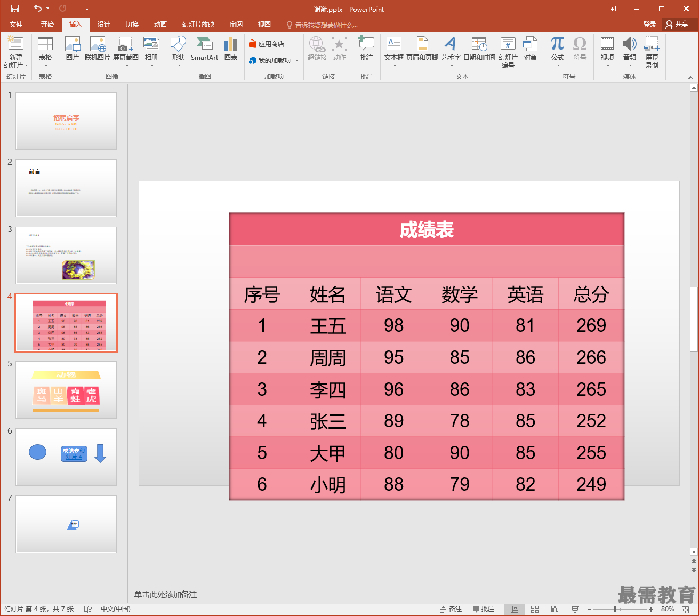Click the zoom slider handle
Screen dimensions: 699x616
pos(615,609)
